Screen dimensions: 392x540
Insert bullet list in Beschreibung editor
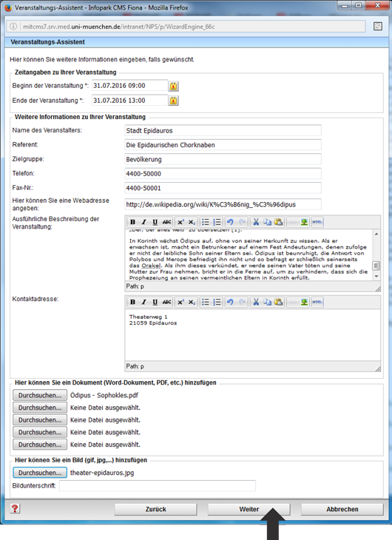pyautogui.click(x=206, y=222)
